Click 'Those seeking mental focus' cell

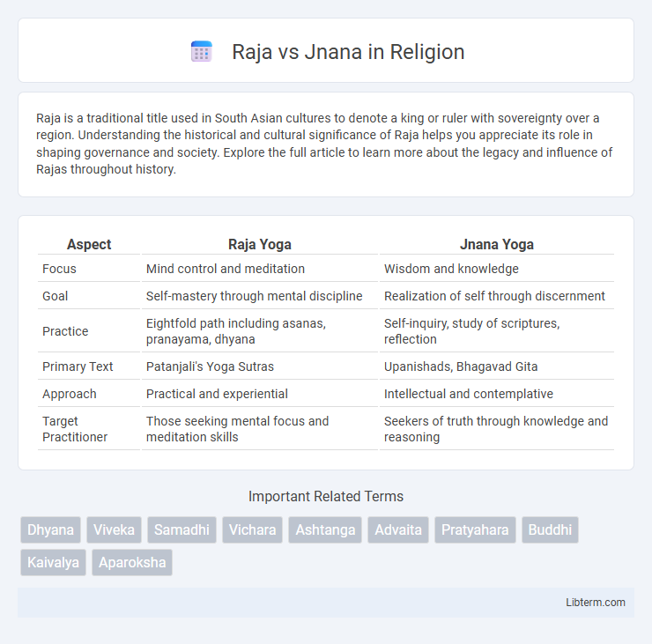(x=260, y=429)
